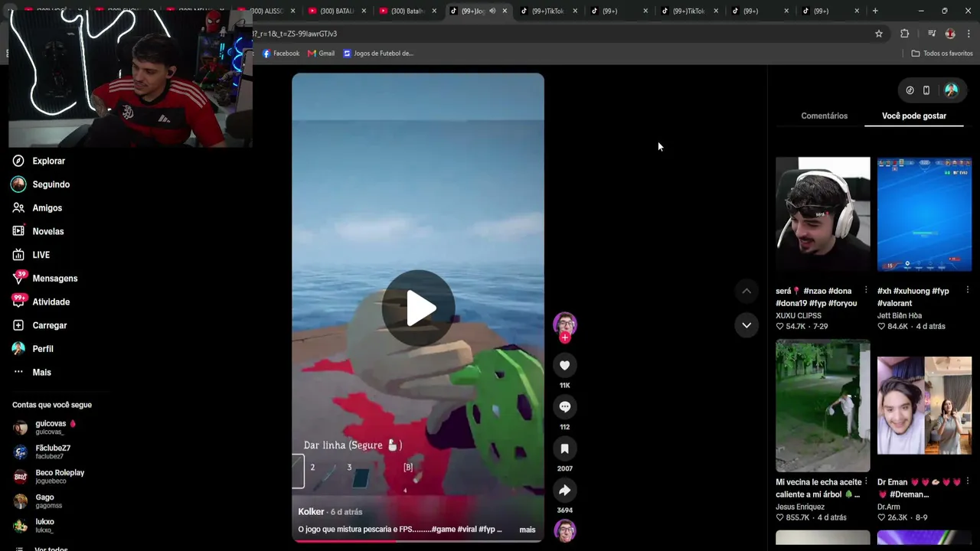
Task: Open the profile avatar in top-right pill
Action: click(x=951, y=90)
